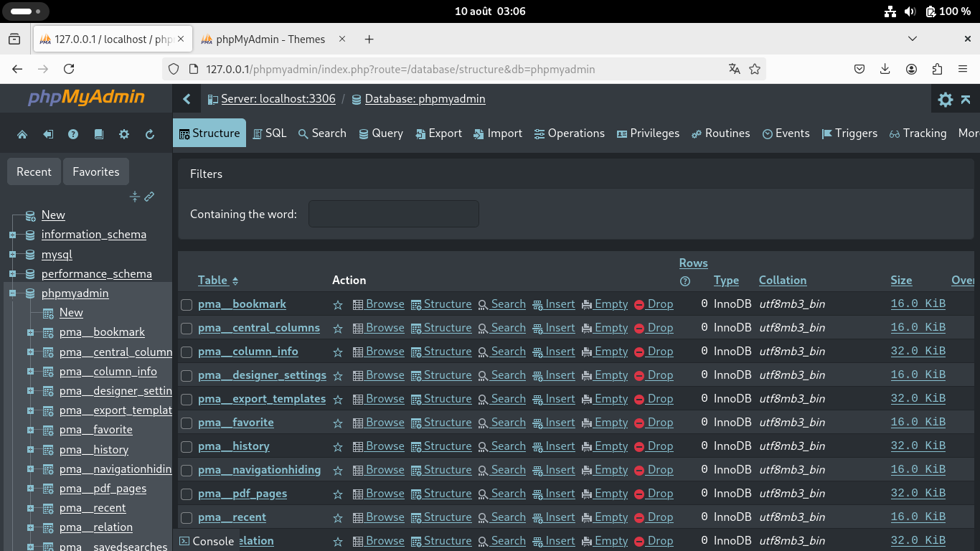The image size is (980, 551).
Task: Collapse the top menu with up-arrow icon
Action: (x=966, y=100)
